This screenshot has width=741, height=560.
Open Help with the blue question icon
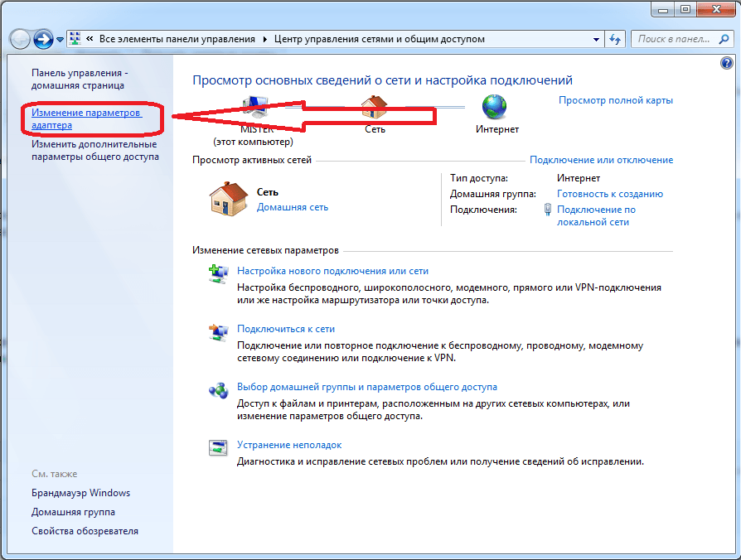[726, 62]
